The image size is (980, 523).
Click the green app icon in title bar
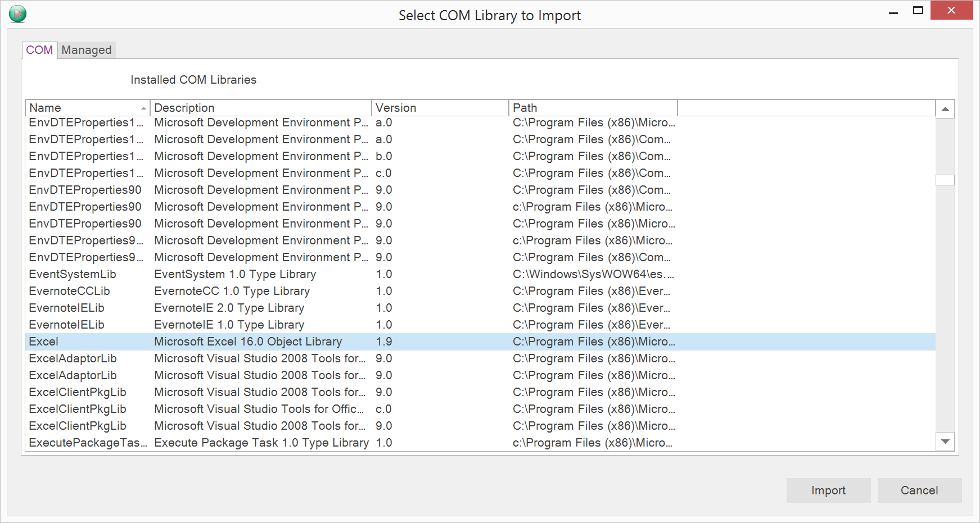(x=17, y=14)
